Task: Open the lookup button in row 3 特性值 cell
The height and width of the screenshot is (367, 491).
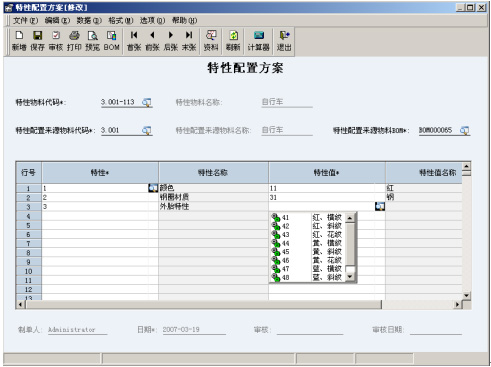Action: coord(380,207)
